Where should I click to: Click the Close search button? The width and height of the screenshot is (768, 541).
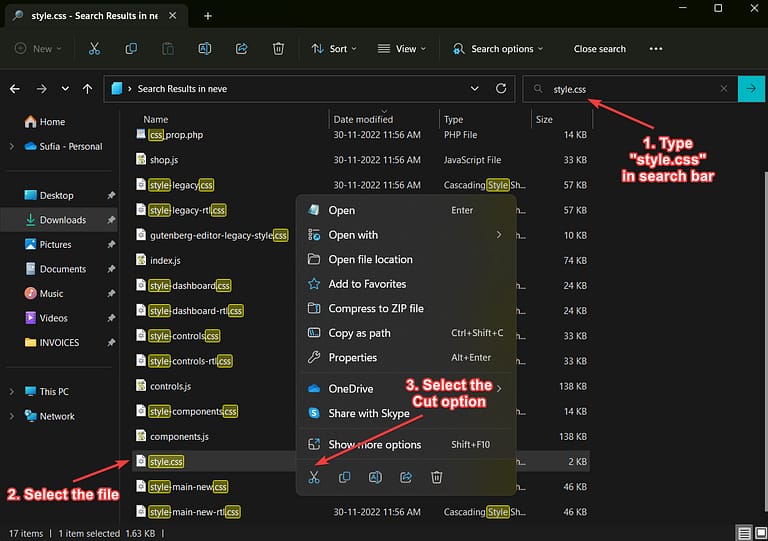click(599, 49)
